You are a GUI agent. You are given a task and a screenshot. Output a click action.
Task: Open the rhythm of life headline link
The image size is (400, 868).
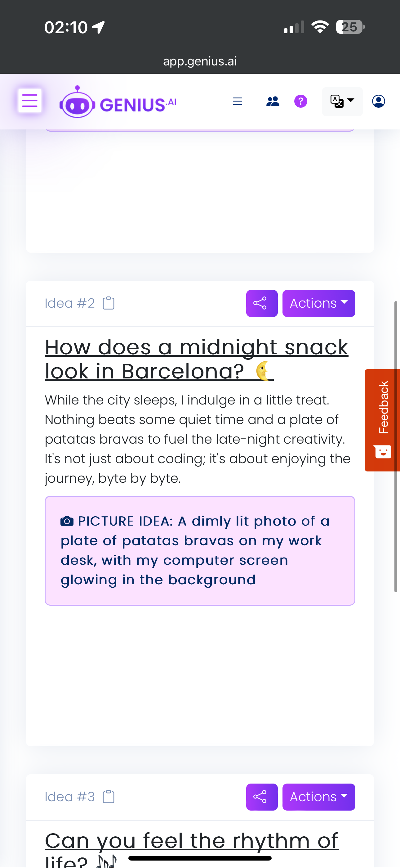click(192, 848)
